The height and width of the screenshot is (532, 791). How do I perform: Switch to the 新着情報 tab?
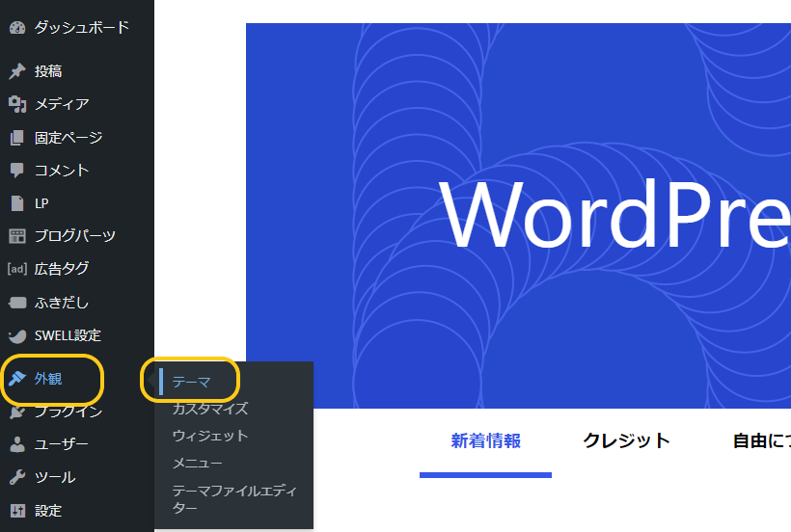point(485,440)
